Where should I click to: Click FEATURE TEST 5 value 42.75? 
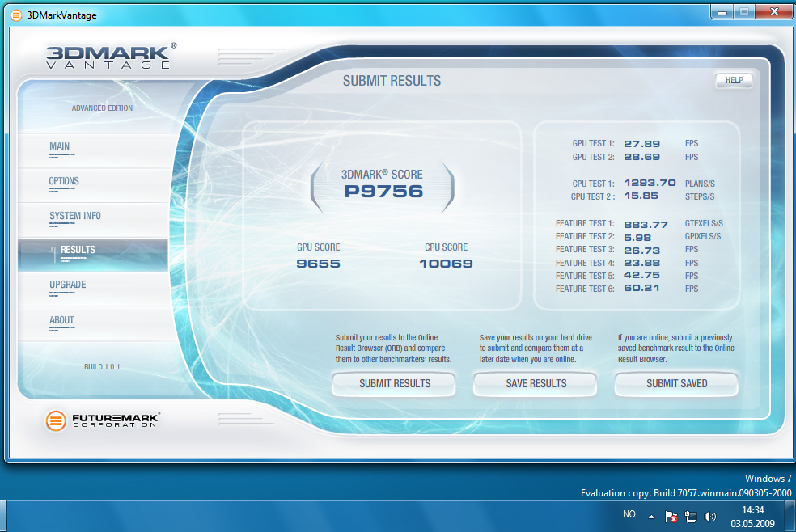pyautogui.click(x=641, y=275)
